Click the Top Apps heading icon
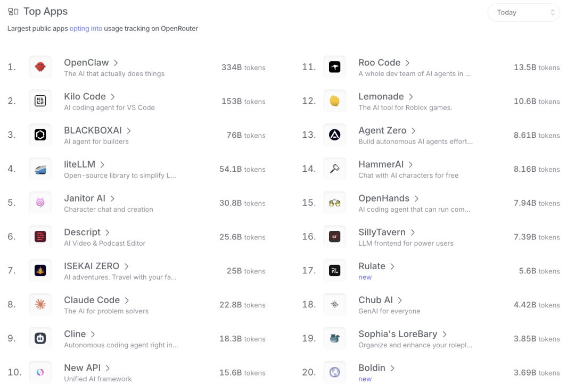575x392 pixels. pos(13,11)
